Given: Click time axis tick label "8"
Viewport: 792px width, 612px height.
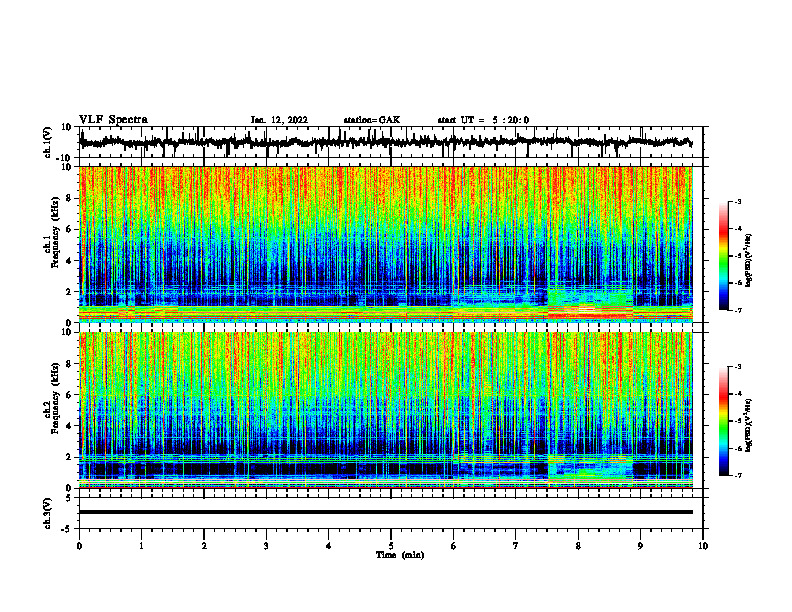Looking at the screenshot, I should pyautogui.click(x=578, y=546).
